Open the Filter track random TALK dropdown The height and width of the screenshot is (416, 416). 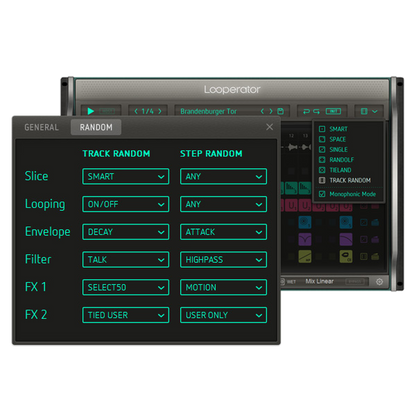[126, 260]
